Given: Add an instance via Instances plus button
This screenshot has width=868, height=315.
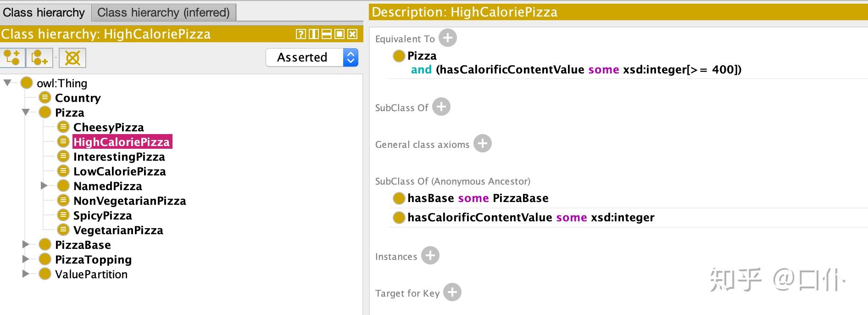Looking at the screenshot, I should (x=430, y=255).
